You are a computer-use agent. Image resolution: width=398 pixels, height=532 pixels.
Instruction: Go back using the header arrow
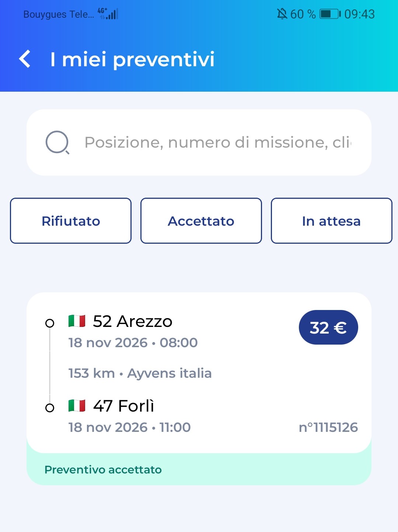pos(25,59)
